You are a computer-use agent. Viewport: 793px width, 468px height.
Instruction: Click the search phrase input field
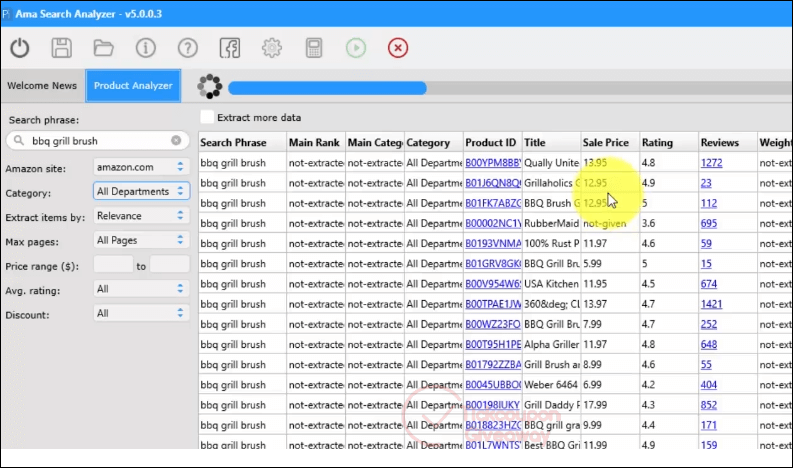99,141
